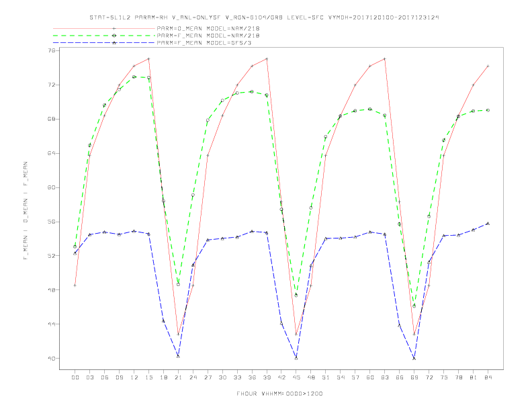Click the triangle marker in the legend
Image resolution: width=532 pixels, height=411 pixels.
114,43
